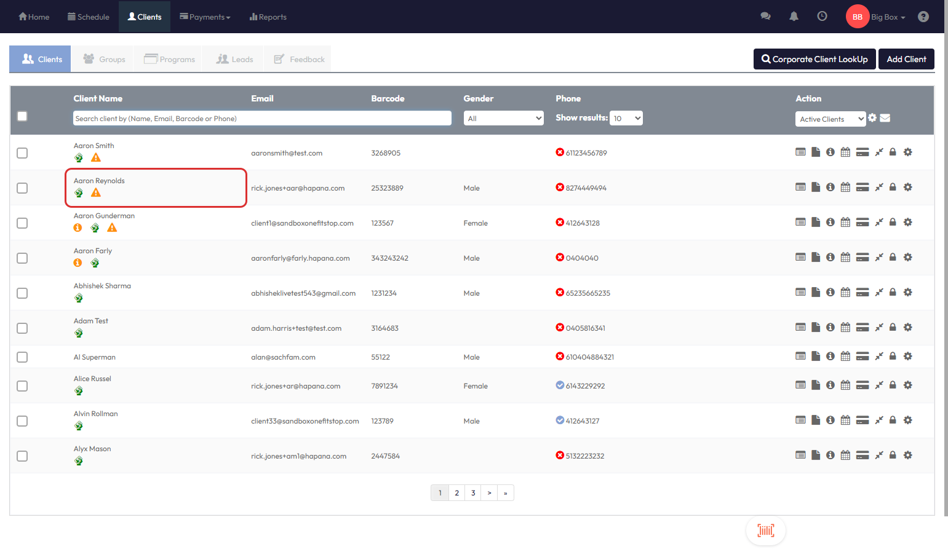Image resolution: width=948 pixels, height=560 pixels.
Task: Click the client search input field
Action: (262, 119)
